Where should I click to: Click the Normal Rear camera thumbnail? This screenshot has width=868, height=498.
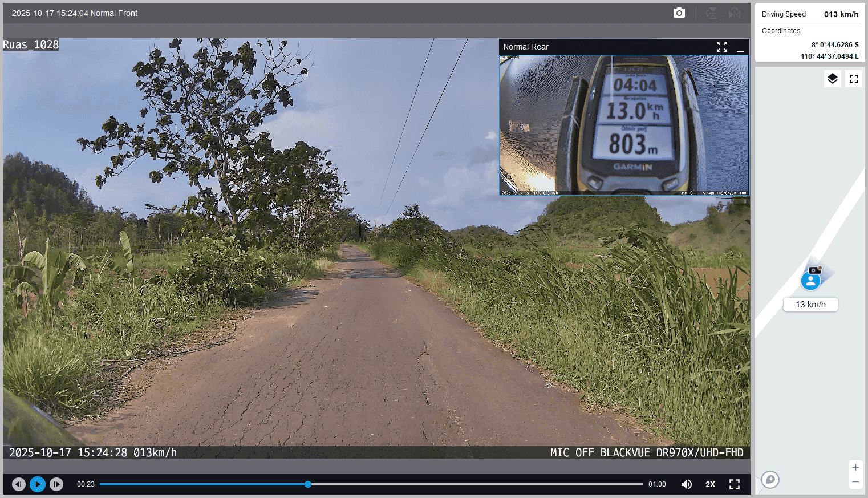(x=624, y=125)
